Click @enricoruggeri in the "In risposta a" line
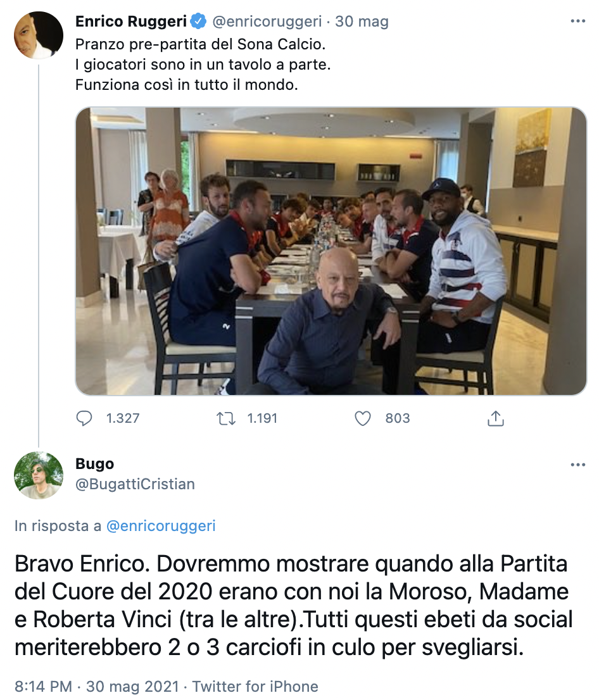Image resolution: width=599 pixels, height=700 pixels. coord(161,526)
